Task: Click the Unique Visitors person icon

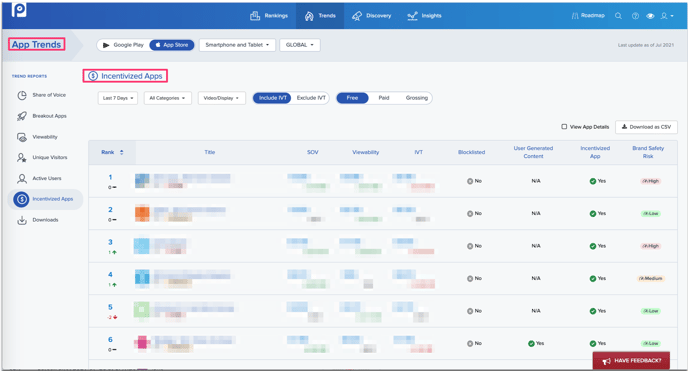Action: [x=22, y=157]
